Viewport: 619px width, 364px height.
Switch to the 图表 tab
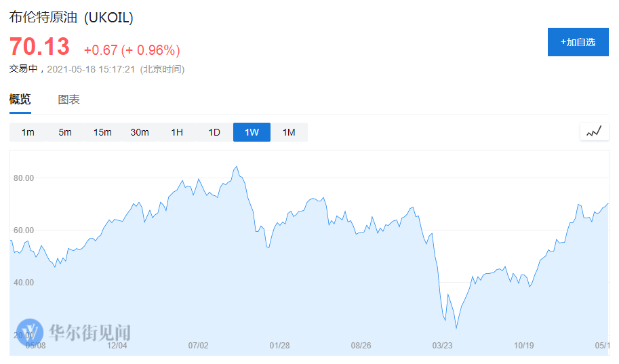pos(69,100)
